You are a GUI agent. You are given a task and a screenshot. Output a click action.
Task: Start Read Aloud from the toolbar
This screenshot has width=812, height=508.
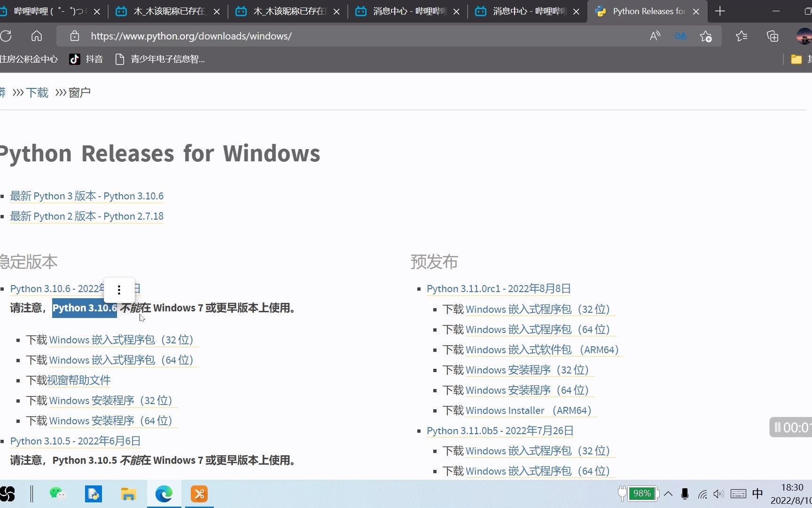[655, 36]
